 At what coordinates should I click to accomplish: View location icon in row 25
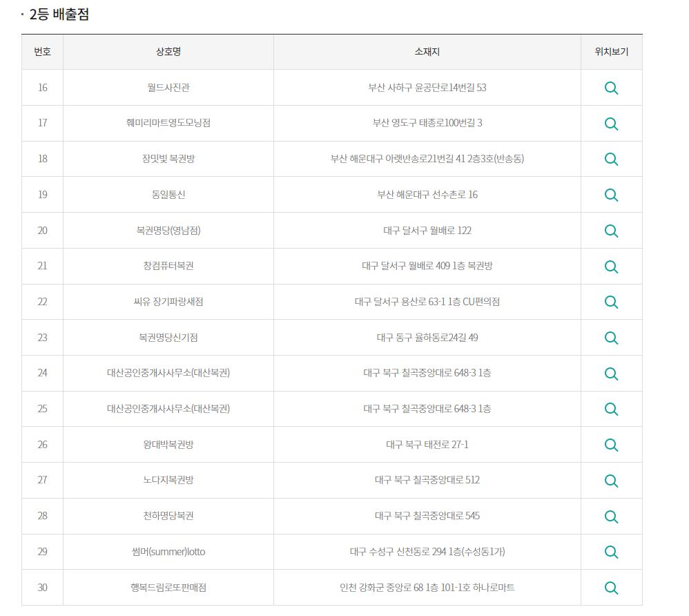[x=611, y=409]
